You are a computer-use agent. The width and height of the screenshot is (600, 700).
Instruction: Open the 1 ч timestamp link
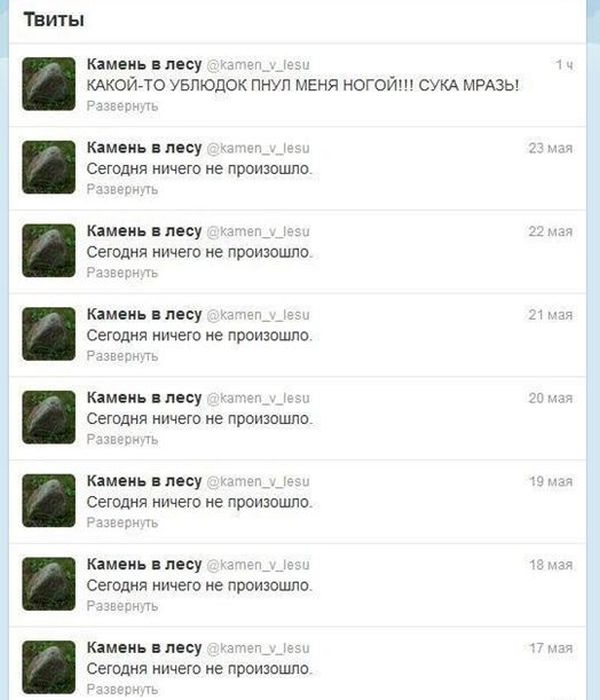(564, 65)
